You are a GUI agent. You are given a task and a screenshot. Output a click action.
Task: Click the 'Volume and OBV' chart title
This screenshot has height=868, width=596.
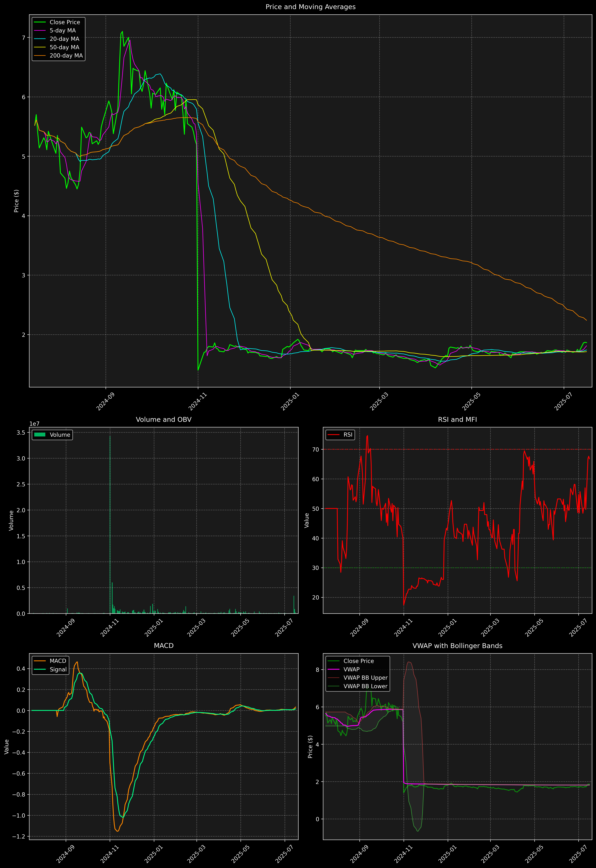[164, 419]
